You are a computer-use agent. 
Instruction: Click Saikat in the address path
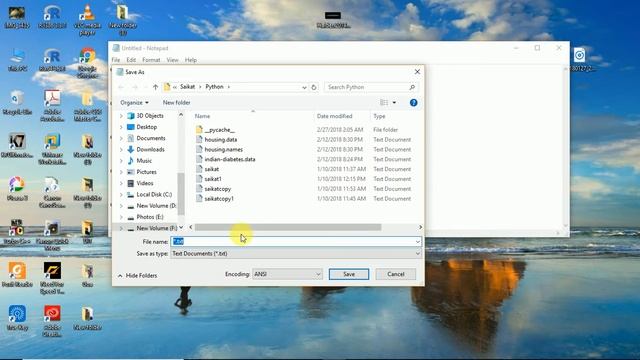pos(187,87)
